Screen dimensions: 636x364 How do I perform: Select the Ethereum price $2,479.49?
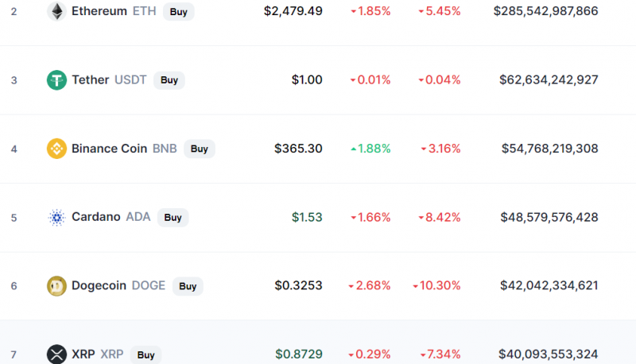click(x=293, y=11)
